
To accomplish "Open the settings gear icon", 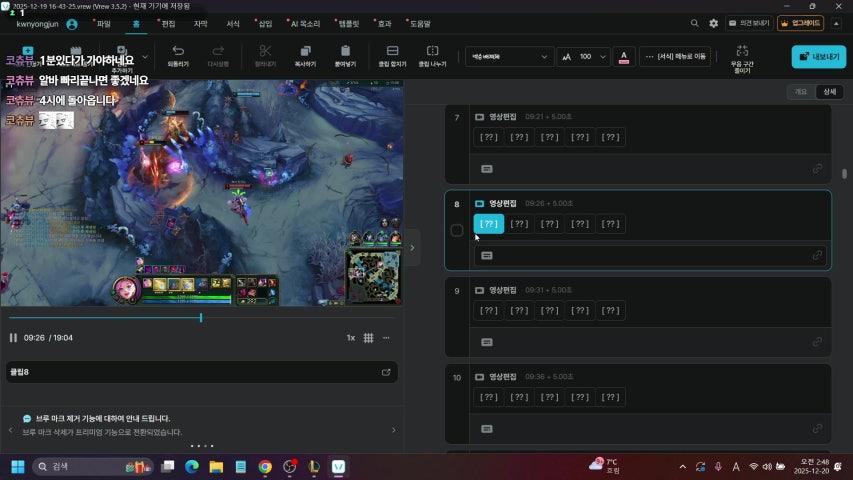I will [714, 23].
